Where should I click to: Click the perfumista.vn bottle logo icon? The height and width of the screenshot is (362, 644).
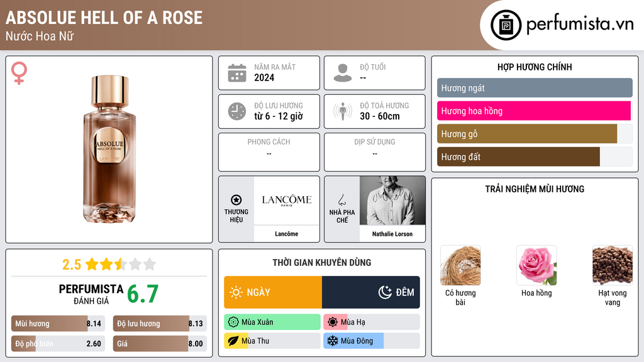506,25
